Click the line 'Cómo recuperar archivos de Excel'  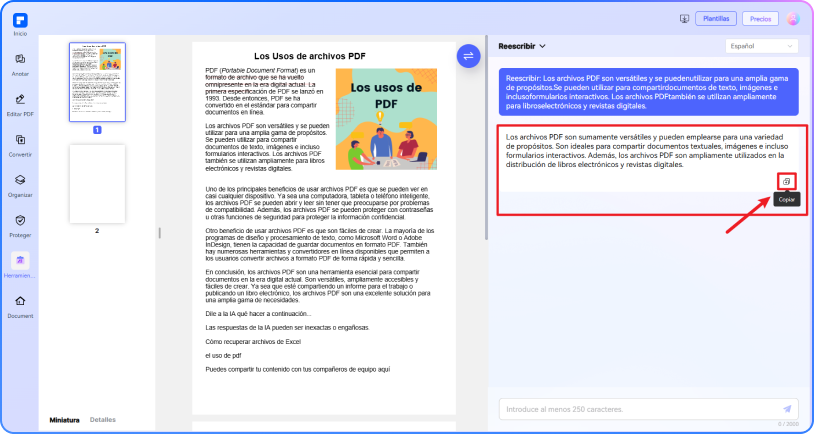coord(253,342)
